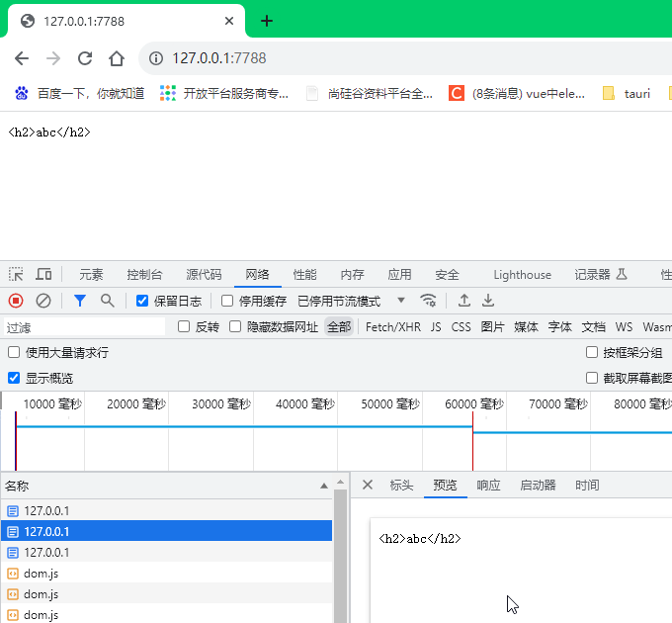This screenshot has width=672, height=623.
Task: Switch to the 安全 panel tab
Action: 447,274
